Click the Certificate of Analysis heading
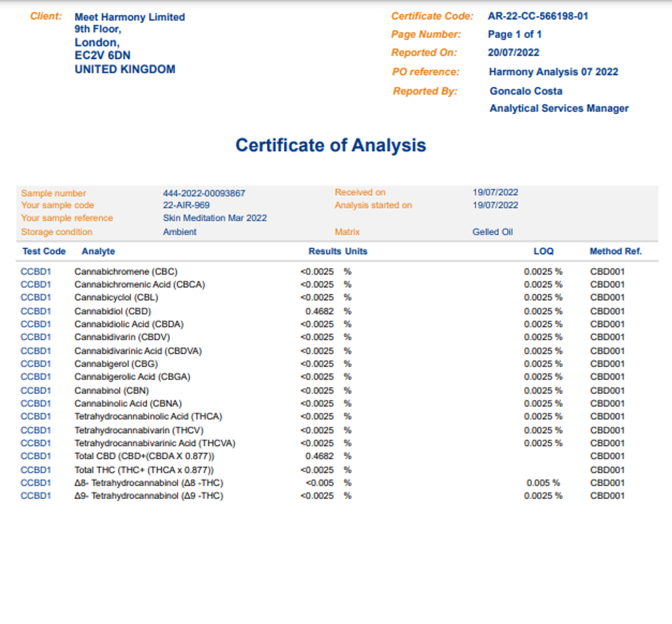Screen dimensions: 672x624 pos(331,145)
